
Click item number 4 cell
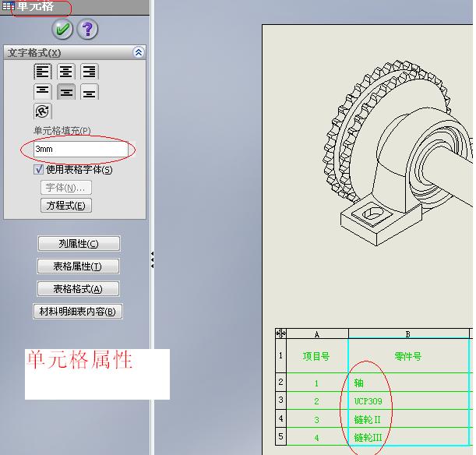click(317, 437)
